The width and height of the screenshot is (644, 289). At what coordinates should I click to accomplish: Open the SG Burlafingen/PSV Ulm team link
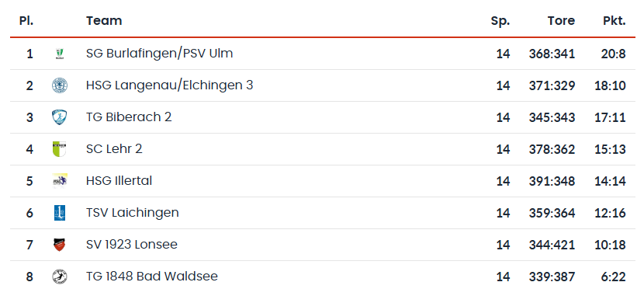pos(159,54)
